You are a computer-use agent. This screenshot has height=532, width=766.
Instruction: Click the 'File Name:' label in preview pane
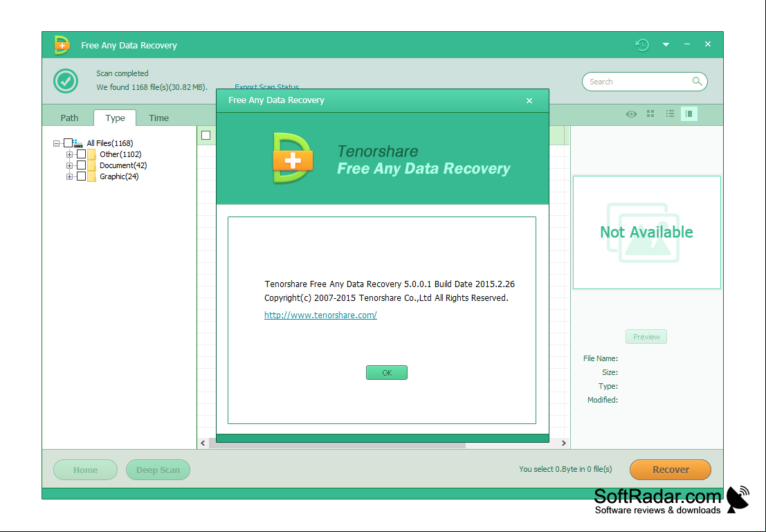point(601,358)
